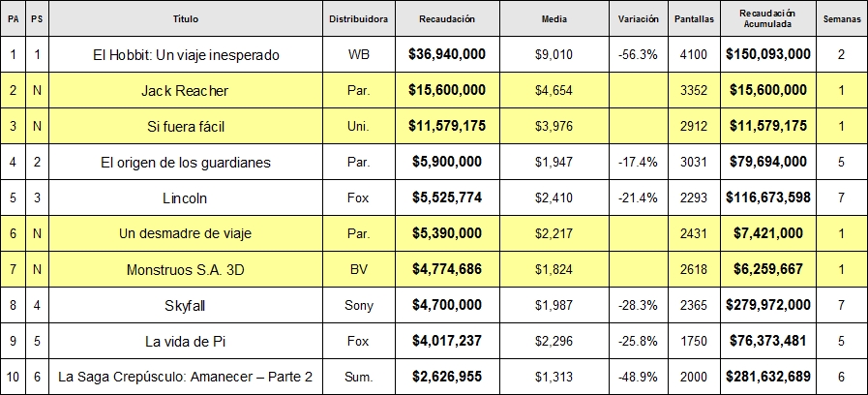Click the Monstruos S.A. 3D cell
The height and width of the screenshot is (395, 868).
point(186,270)
